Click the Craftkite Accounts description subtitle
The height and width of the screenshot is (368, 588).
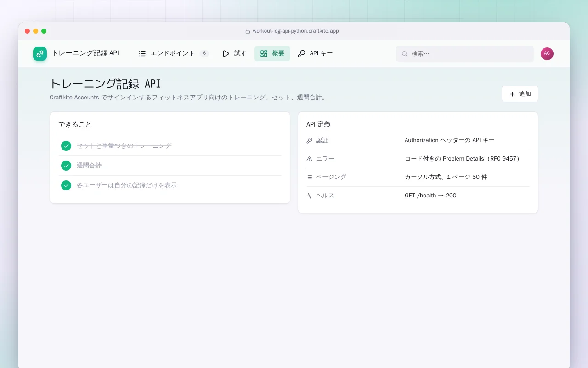pyautogui.click(x=189, y=98)
